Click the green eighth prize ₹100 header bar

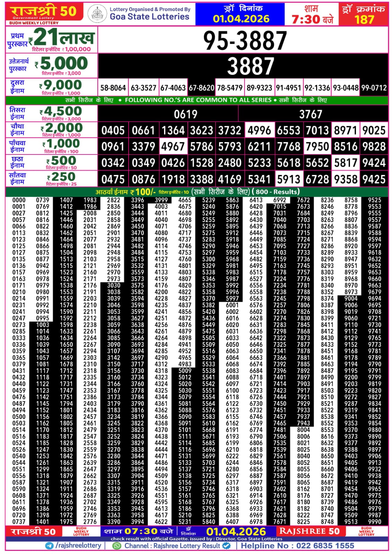click(x=197, y=192)
